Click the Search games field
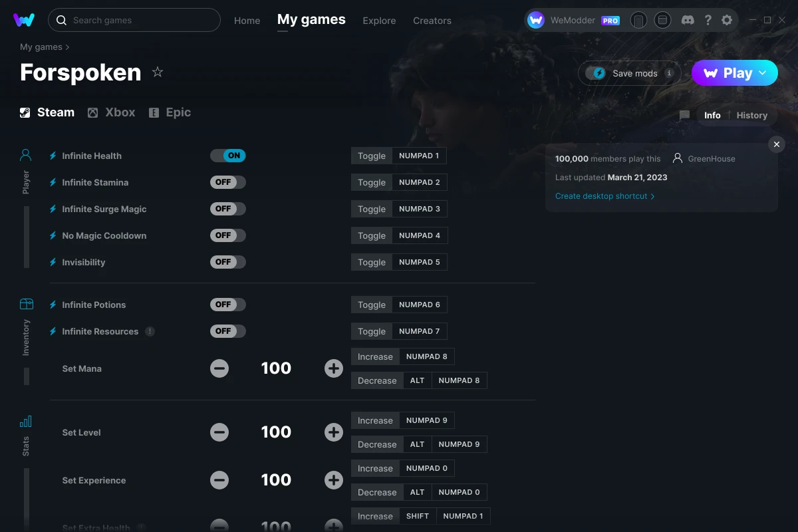This screenshot has width=798, height=532. (x=134, y=20)
